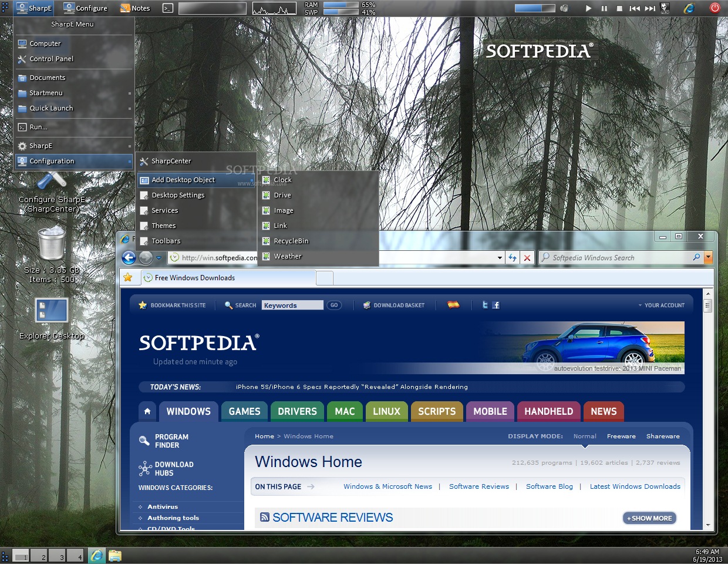
Task: Click the speaker mute icon
Action: click(x=564, y=8)
